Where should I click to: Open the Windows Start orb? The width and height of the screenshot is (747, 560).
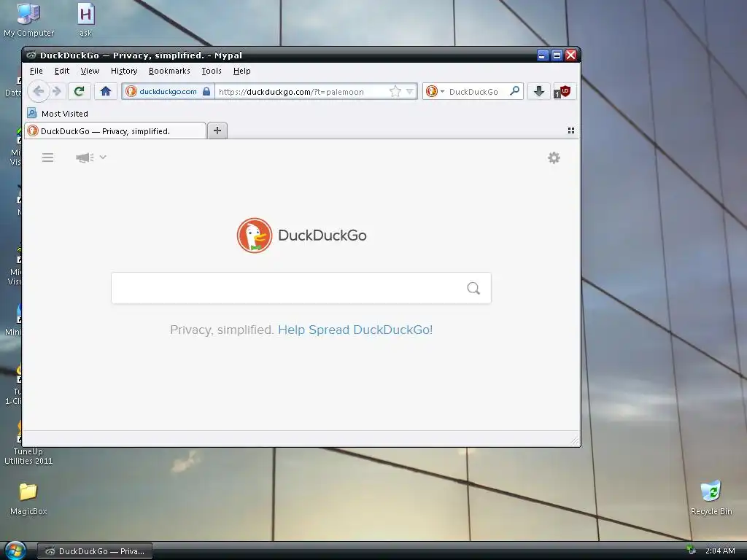point(15,551)
